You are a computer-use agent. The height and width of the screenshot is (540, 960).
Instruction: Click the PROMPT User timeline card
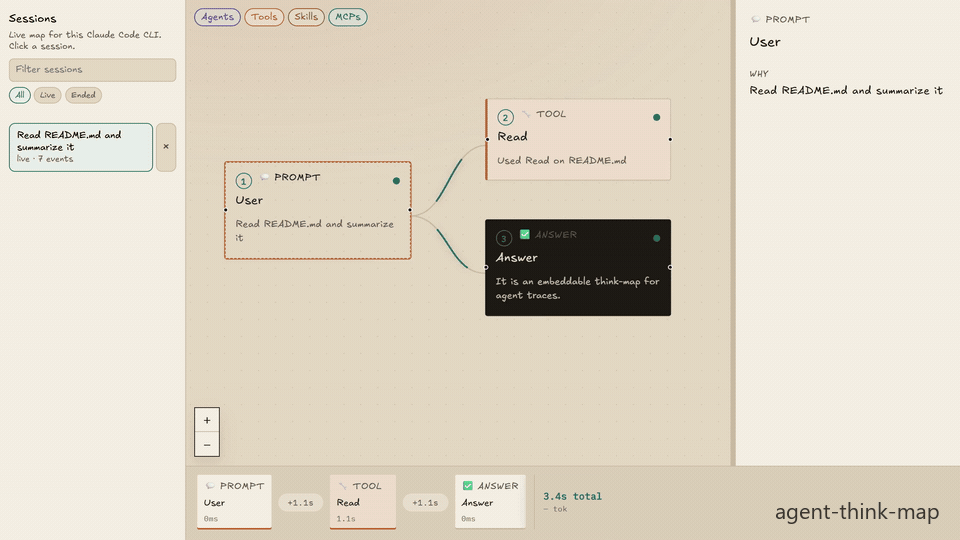(x=234, y=501)
